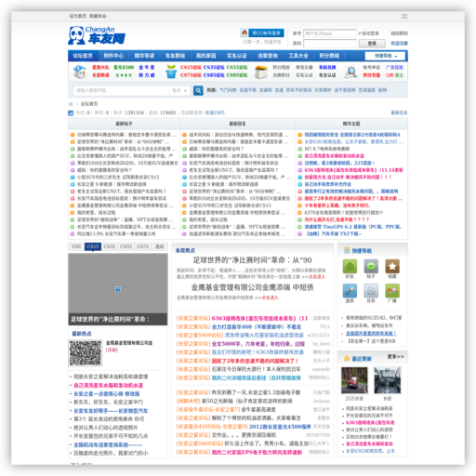
Task: Click the box icon beside 积分规则
Action: click(x=260, y=72)
